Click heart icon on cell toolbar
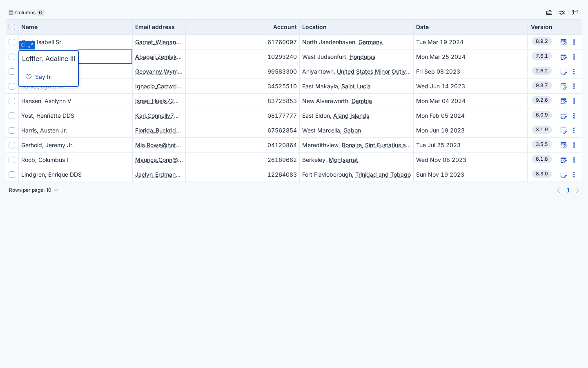The width and height of the screenshot is (588, 368). [23, 45]
